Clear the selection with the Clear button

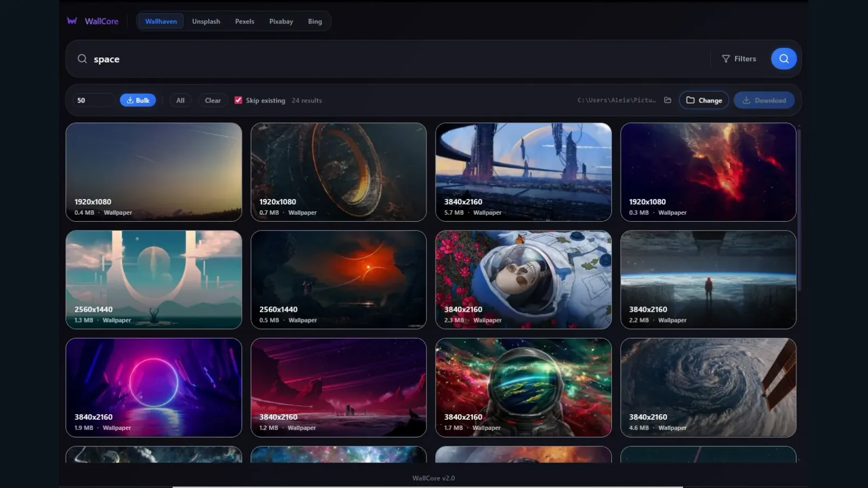click(x=213, y=100)
